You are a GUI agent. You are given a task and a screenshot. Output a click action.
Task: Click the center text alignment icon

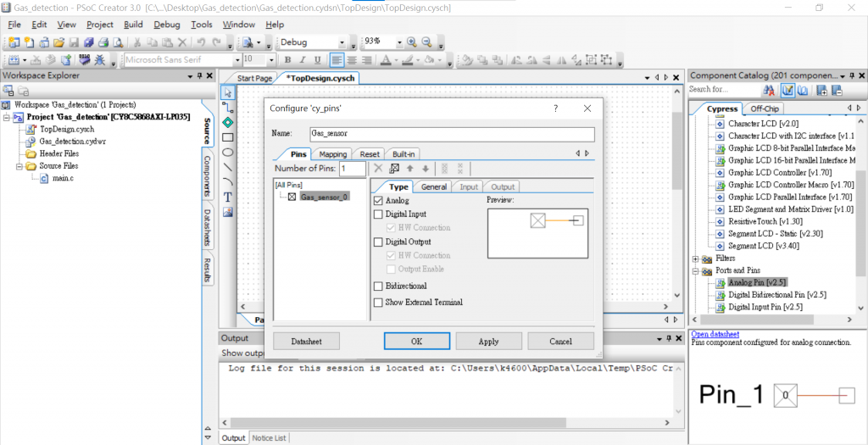pos(352,60)
